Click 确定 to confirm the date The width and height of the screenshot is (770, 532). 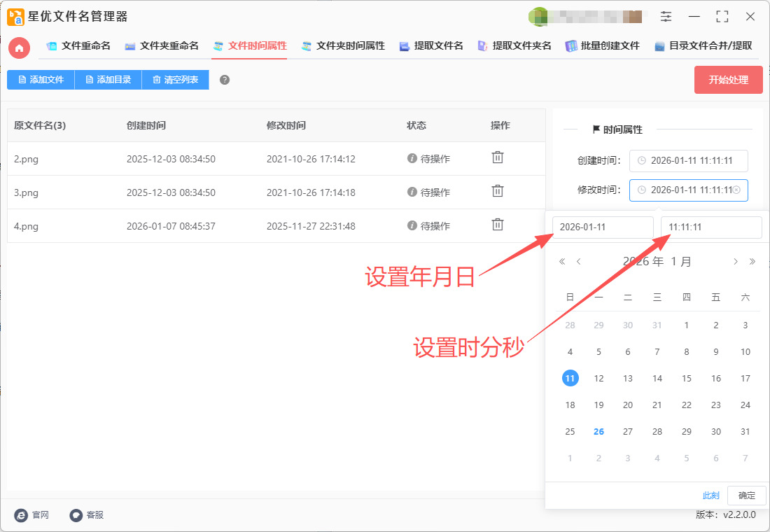pyautogui.click(x=747, y=496)
